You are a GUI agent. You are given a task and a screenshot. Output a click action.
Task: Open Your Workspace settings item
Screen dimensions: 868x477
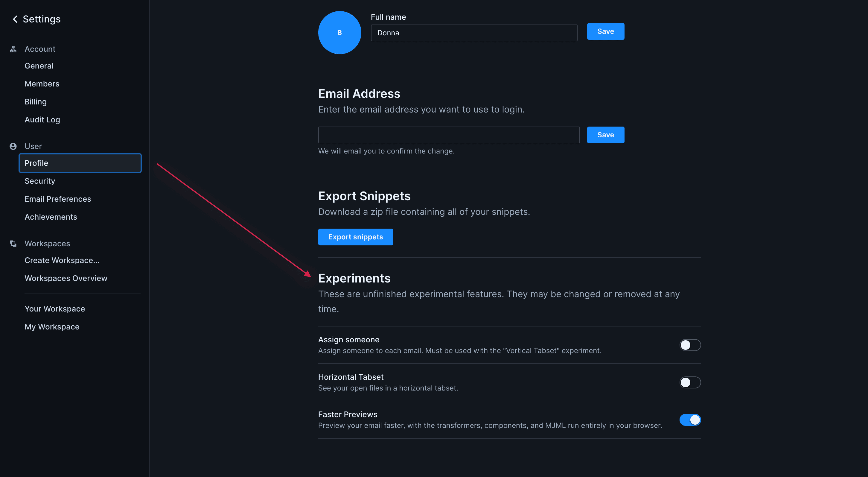pos(54,309)
